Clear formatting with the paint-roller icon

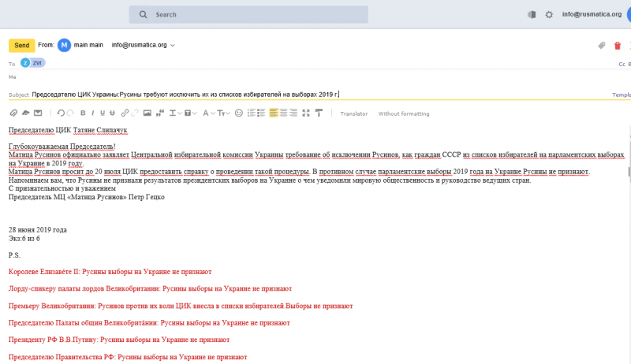(x=319, y=113)
